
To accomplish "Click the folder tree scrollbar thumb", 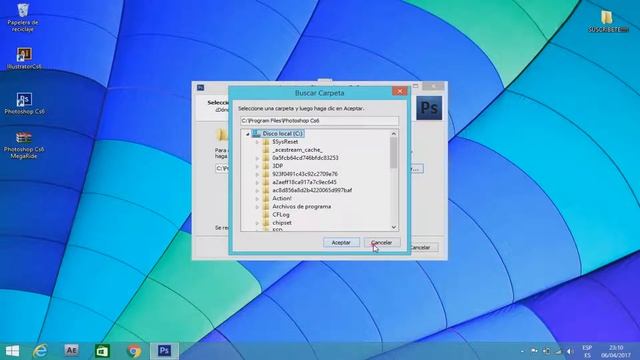I will 393,153.
